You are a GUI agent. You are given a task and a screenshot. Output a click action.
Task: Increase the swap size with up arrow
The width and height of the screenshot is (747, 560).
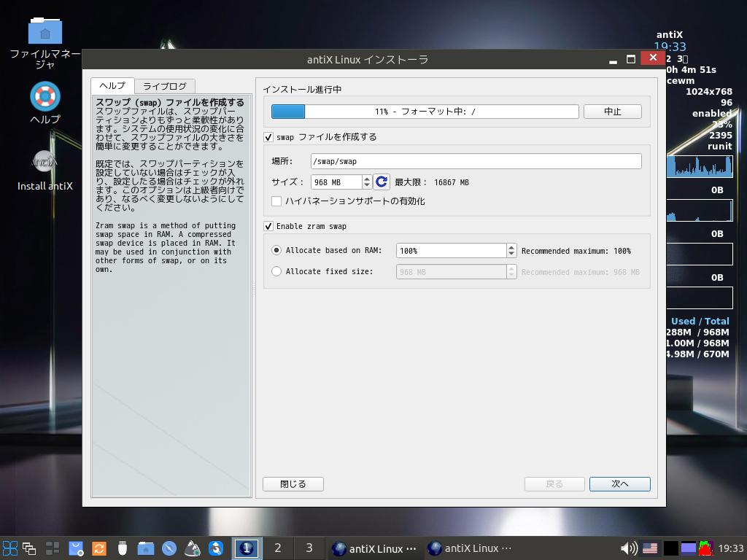click(x=367, y=179)
